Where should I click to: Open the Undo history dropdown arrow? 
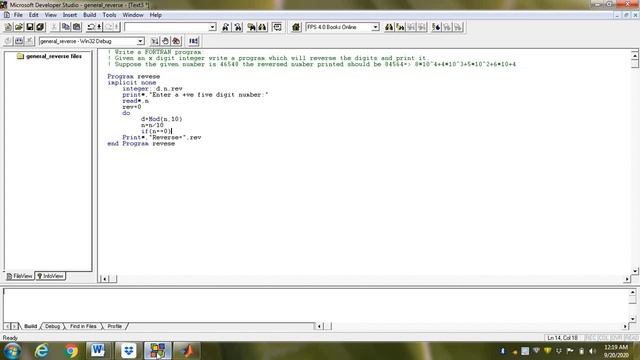[x=99, y=27]
